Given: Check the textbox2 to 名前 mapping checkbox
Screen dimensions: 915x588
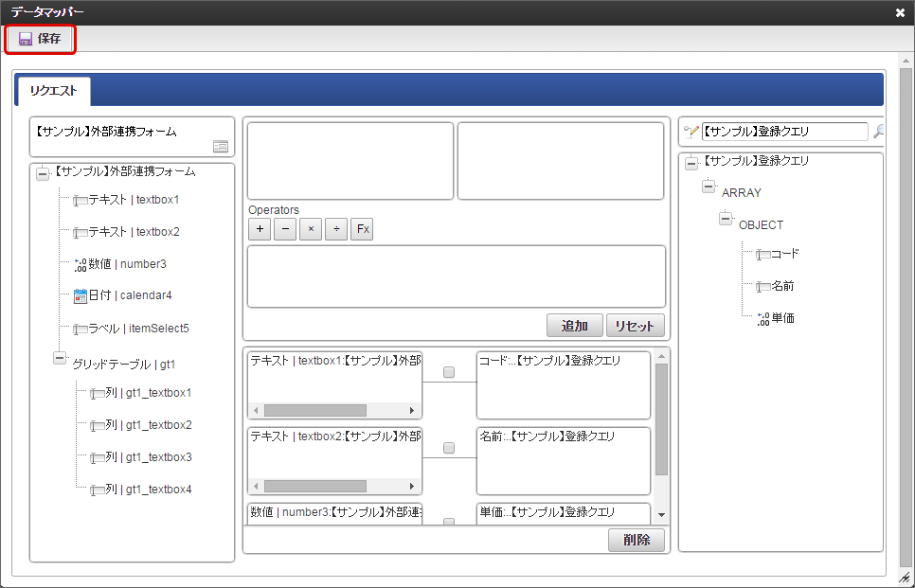Looking at the screenshot, I should click(x=449, y=448).
